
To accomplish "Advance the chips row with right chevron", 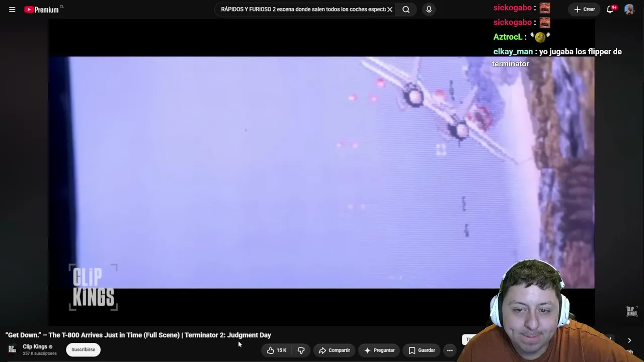I will 629,340.
